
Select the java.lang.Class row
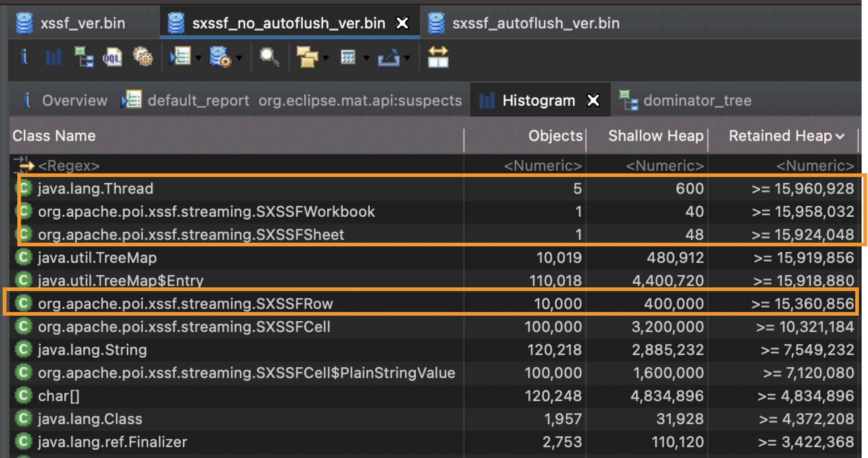click(433, 419)
